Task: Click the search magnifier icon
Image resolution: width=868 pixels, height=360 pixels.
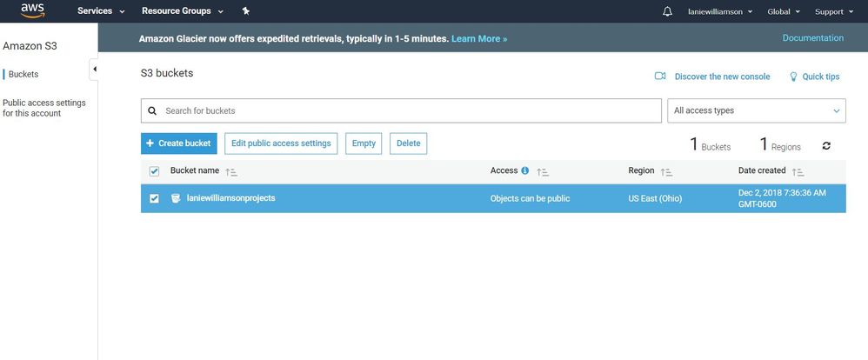Action: 152,110
